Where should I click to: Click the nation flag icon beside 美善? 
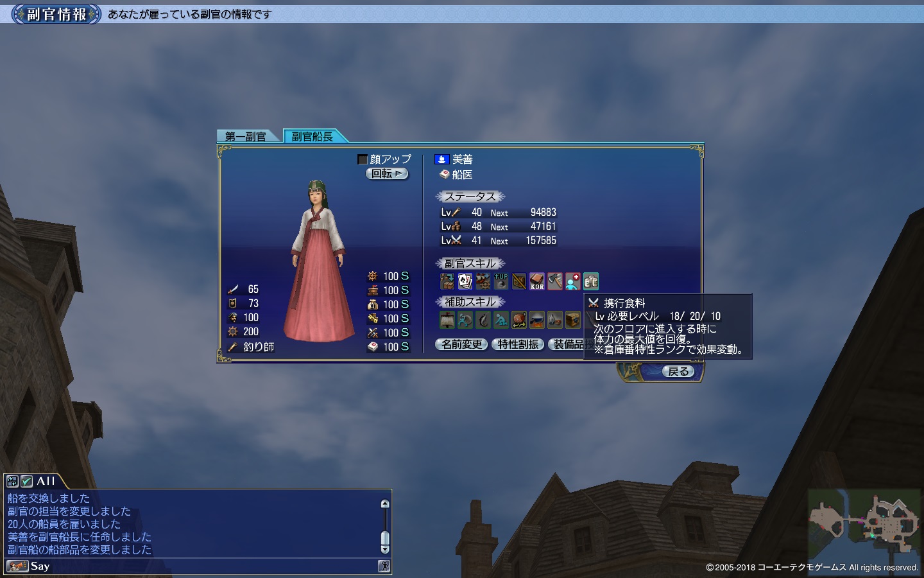click(441, 159)
